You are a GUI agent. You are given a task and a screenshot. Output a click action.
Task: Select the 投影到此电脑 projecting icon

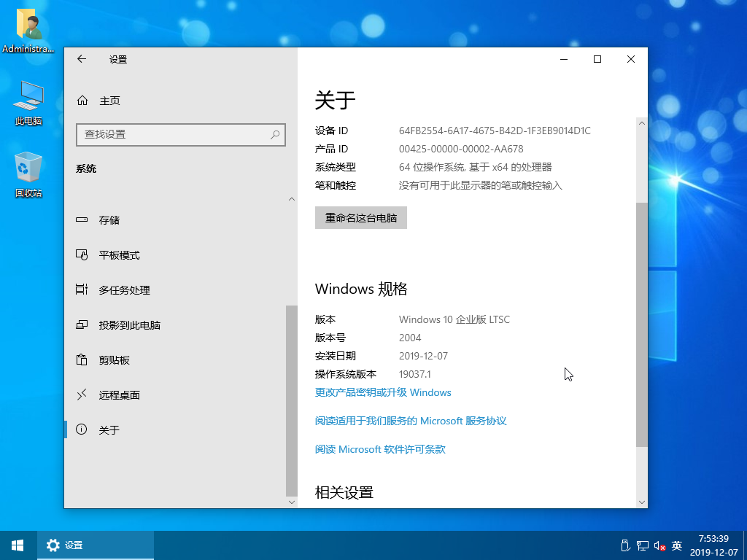point(82,324)
